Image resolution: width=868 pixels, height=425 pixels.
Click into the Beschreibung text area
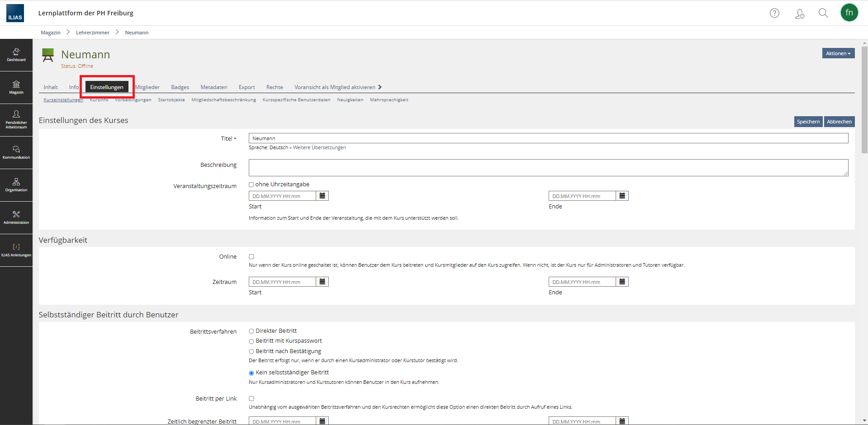tap(548, 167)
